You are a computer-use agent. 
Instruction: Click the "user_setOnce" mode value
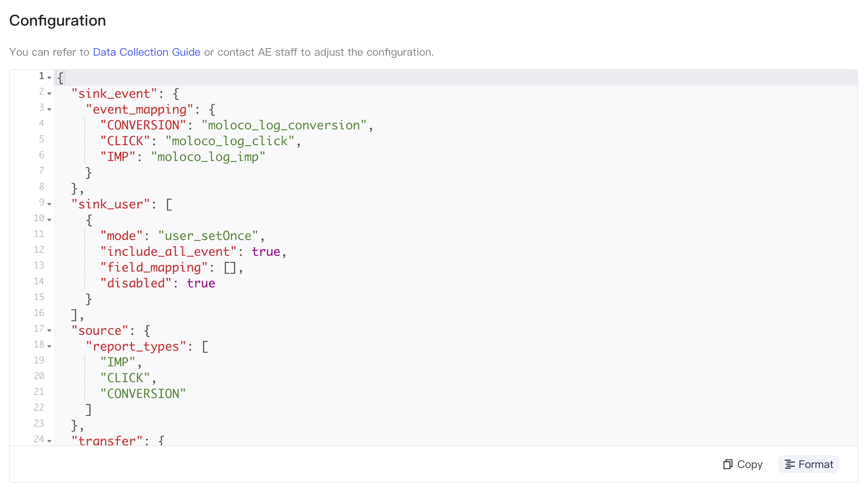[x=208, y=236]
